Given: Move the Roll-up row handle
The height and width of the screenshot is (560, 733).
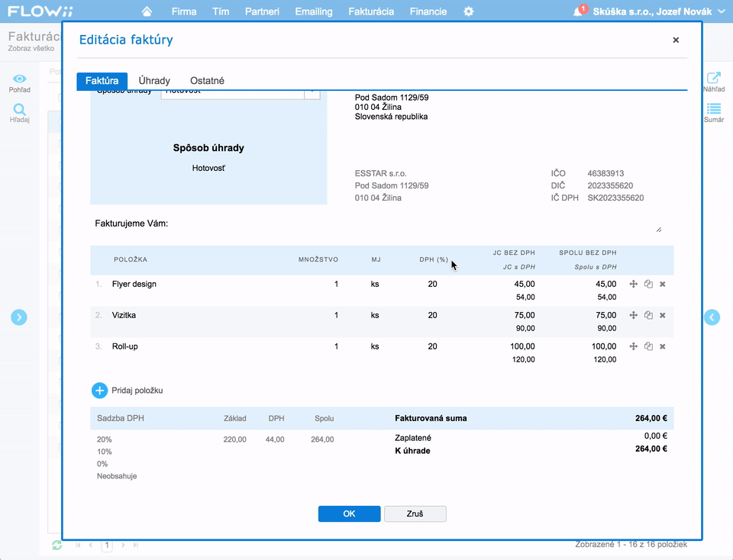Looking at the screenshot, I should tap(634, 346).
